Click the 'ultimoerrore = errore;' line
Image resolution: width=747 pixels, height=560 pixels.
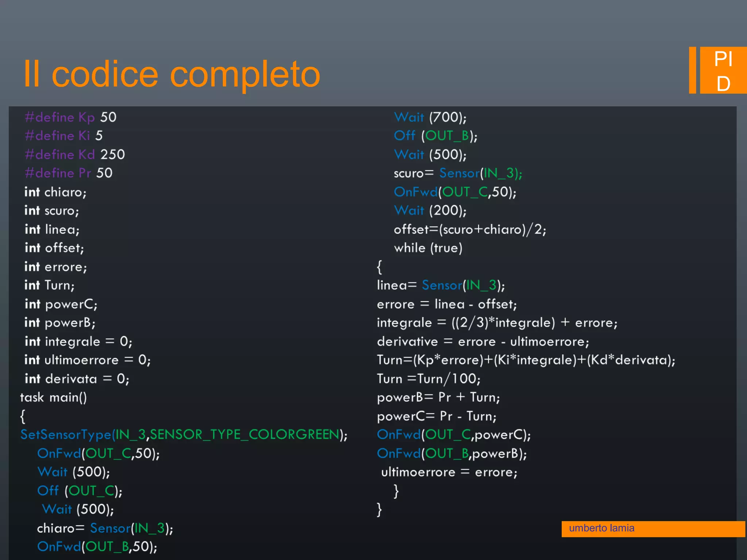click(x=449, y=472)
